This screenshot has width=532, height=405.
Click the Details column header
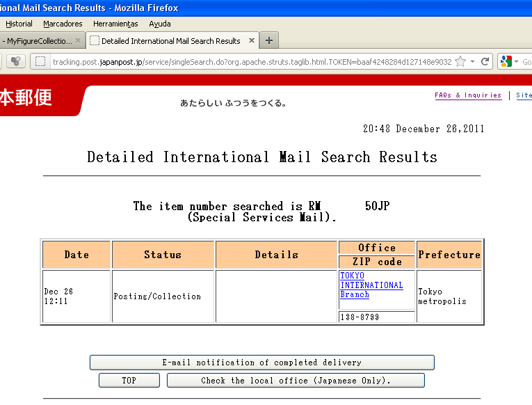[x=276, y=255]
